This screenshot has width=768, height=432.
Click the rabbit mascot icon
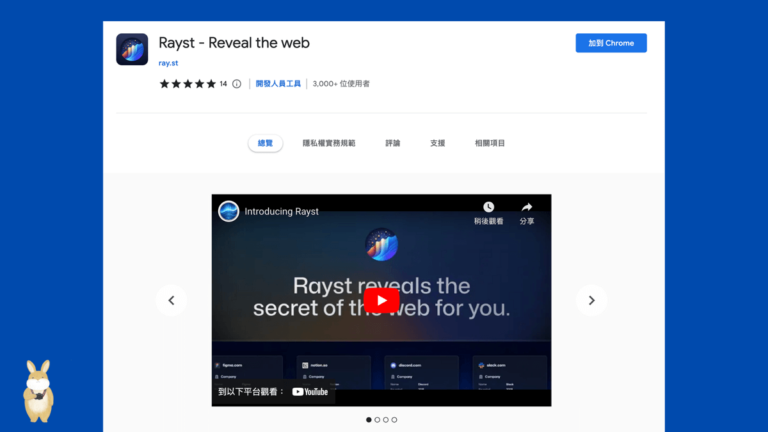click(x=39, y=391)
